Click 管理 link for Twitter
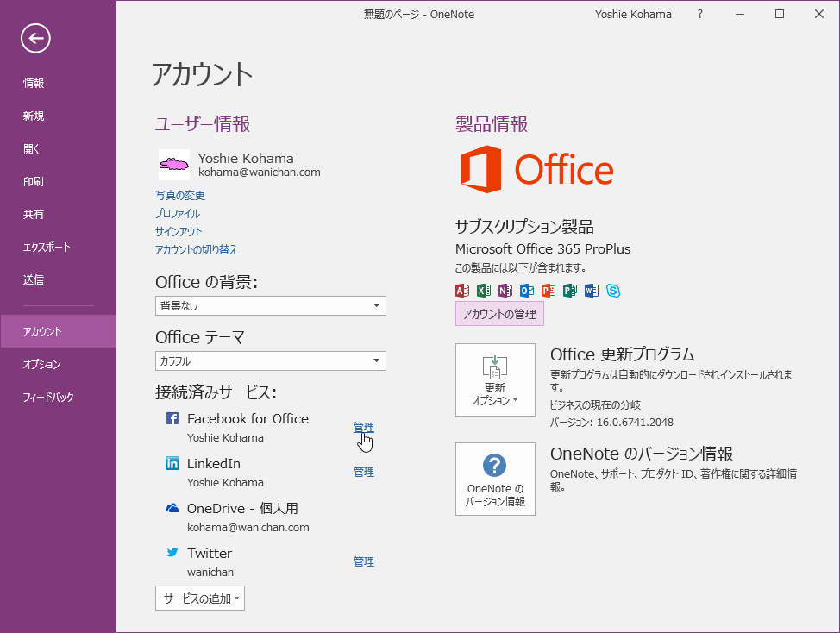 (x=364, y=561)
